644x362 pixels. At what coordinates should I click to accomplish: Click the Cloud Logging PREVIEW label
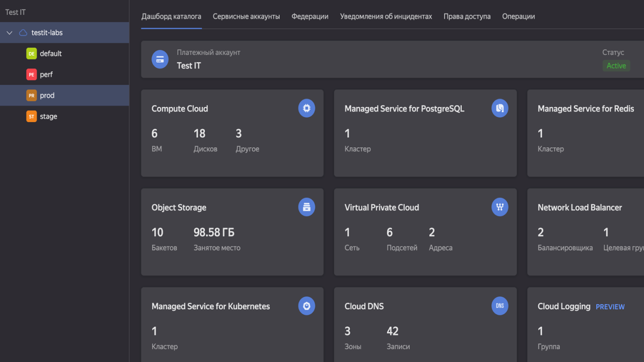(610, 307)
